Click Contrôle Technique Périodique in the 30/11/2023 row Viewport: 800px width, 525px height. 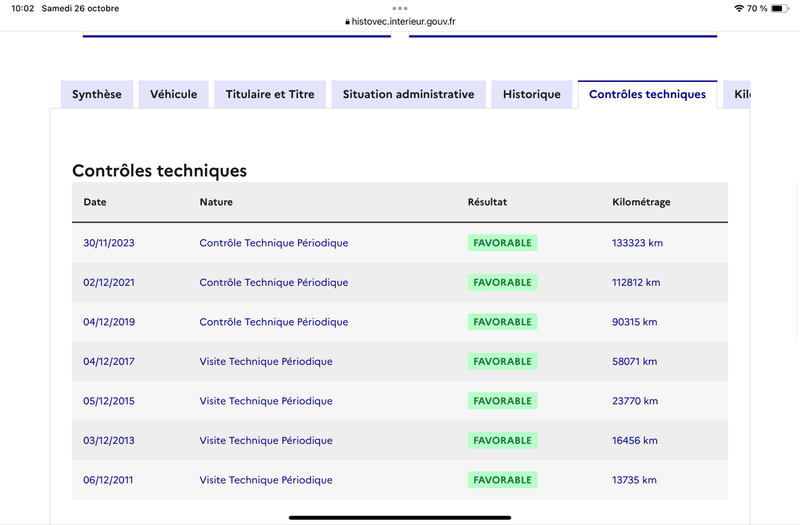[274, 243]
